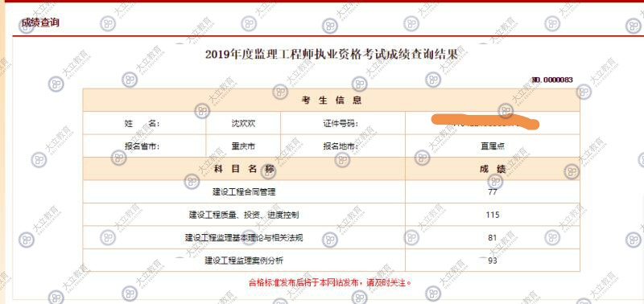Click the serial number NO.0000083

[552, 80]
